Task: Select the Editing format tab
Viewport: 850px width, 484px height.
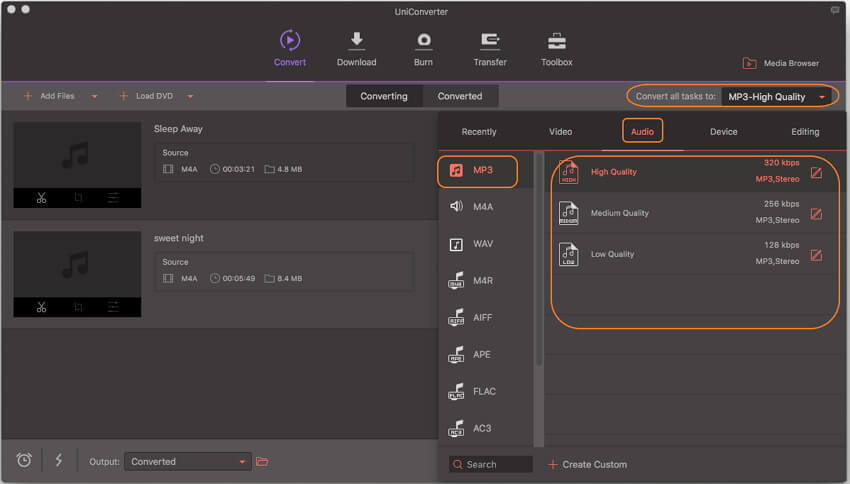Action: pos(805,132)
